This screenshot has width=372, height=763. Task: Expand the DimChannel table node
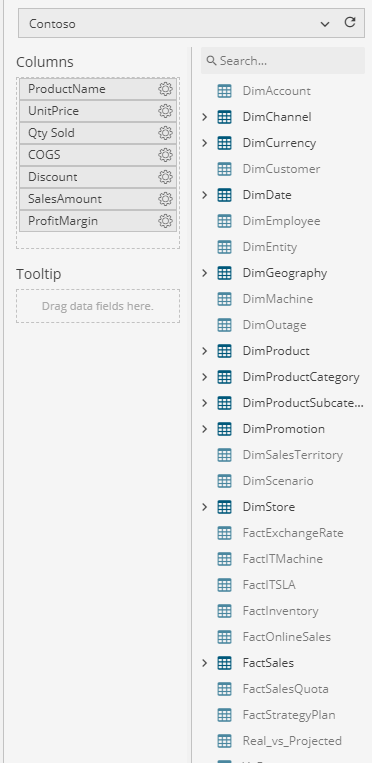(205, 117)
